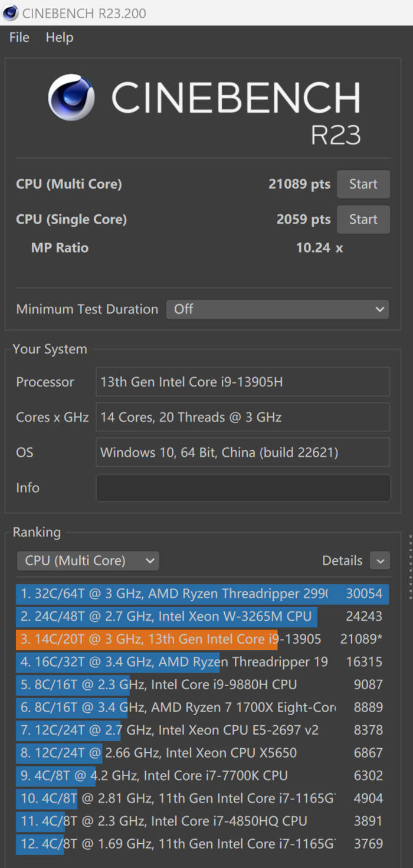Start the CPU Multi Core test

(363, 184)
